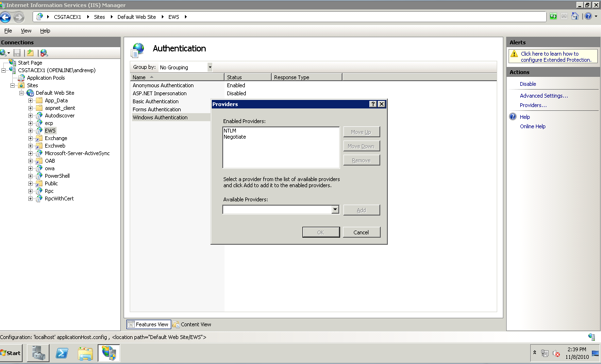This screenshot has width=601, height=364.
Task: Open the File menu
Action: [x=8, y=31]
